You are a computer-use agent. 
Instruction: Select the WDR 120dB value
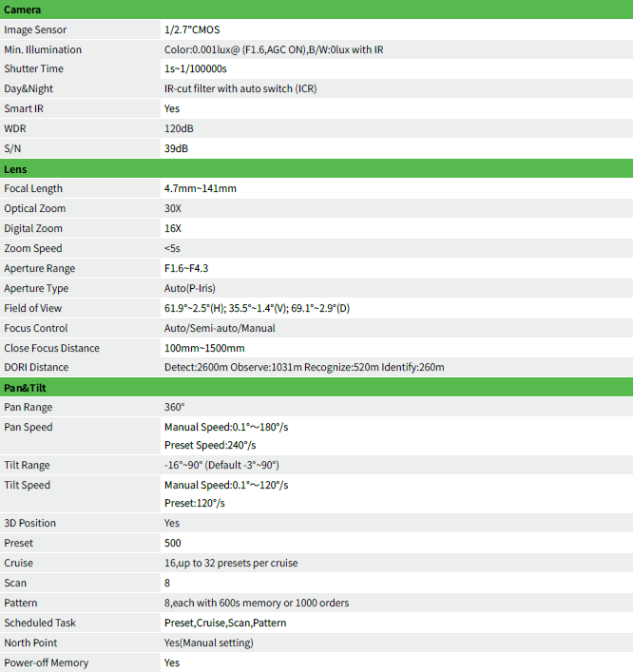pyautogui.click(x=179, y=128)
